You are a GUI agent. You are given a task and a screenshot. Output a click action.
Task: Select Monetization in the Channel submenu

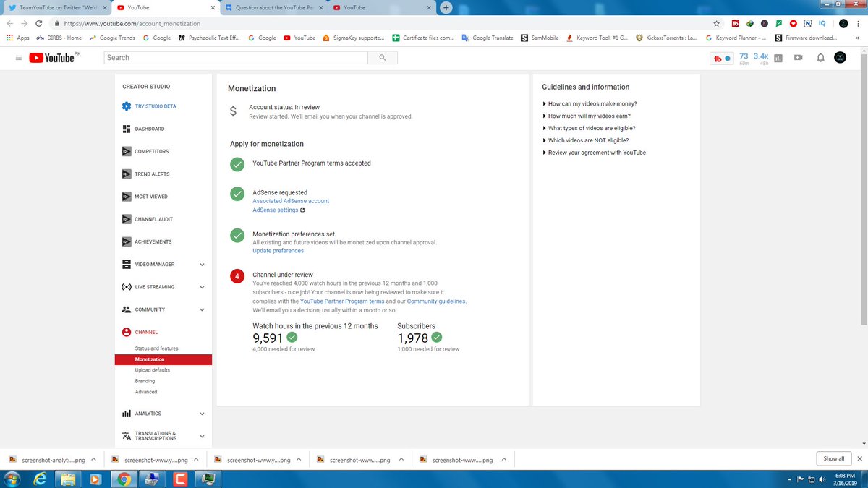pyautogui.click(x=163, y=359)
